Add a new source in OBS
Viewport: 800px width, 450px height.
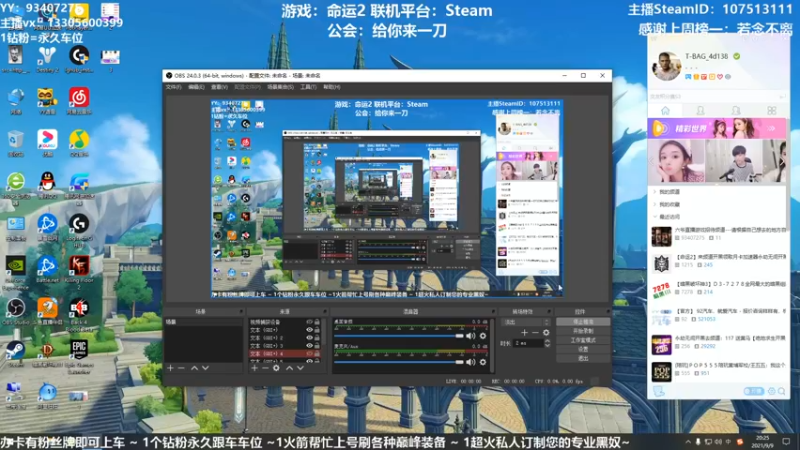(x=254, y=368)
